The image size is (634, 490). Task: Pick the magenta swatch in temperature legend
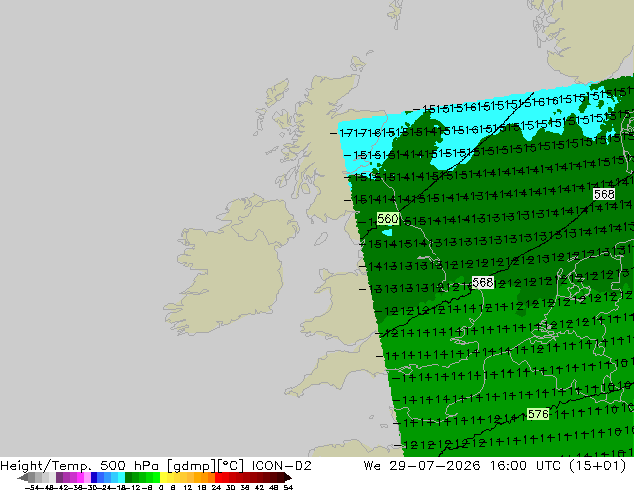tap(80, 477)
